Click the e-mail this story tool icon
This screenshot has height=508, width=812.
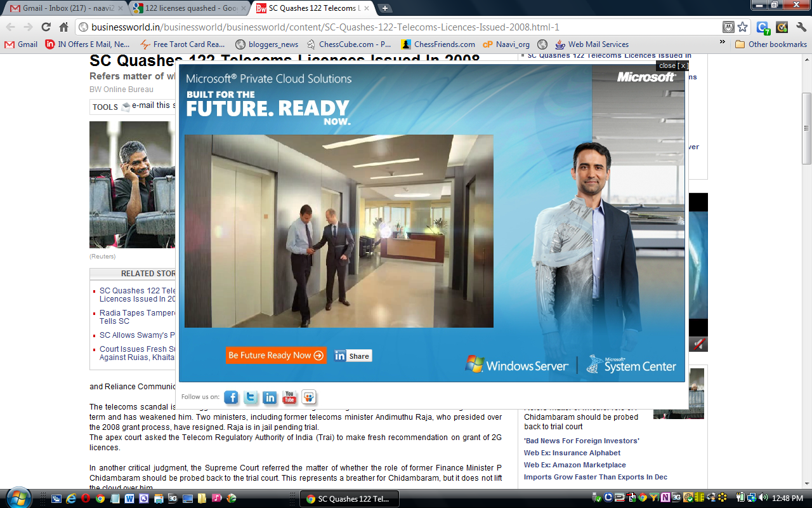coord(126,107)
